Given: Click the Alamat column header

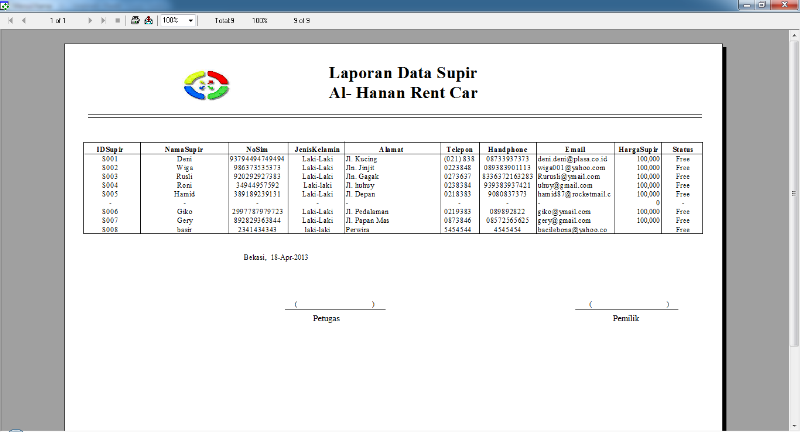Looking at the screenshot, I should 391,149.
